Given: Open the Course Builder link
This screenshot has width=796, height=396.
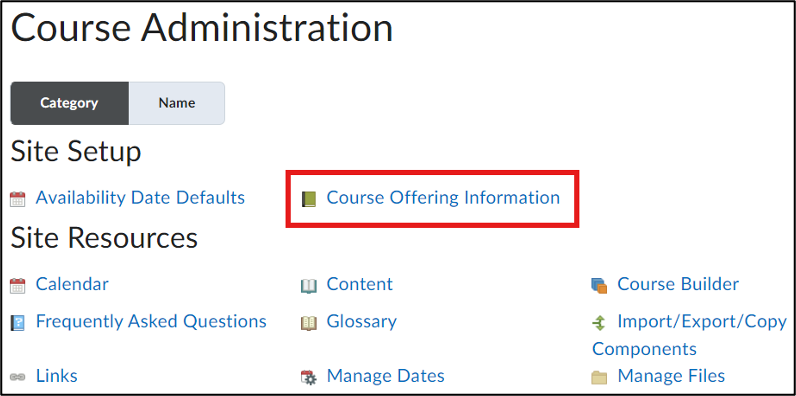Looking at the screenshot, I should 678,284.
